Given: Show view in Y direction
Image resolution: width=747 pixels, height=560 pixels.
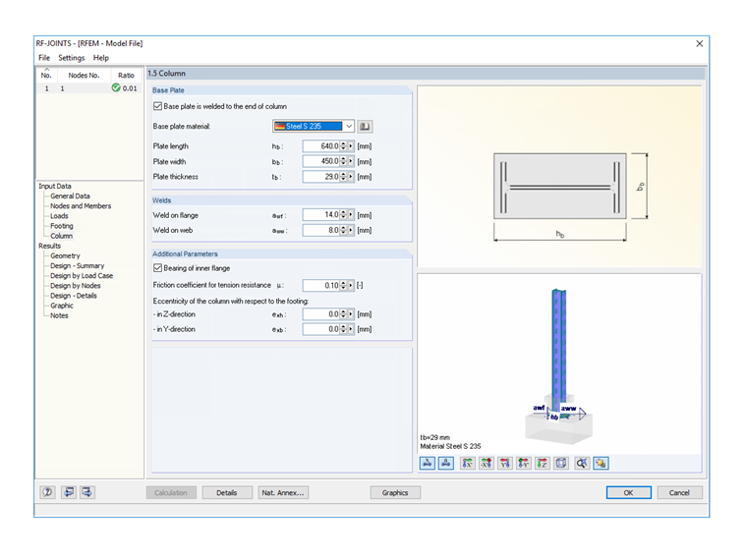Looking at the screenshot, I should coord(505,463).
